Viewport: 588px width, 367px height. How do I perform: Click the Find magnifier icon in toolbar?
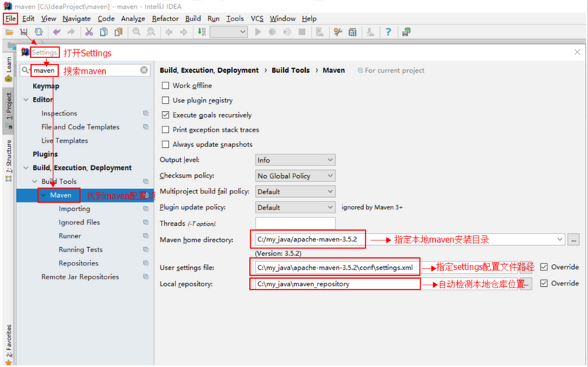click(x=137, y=32)
